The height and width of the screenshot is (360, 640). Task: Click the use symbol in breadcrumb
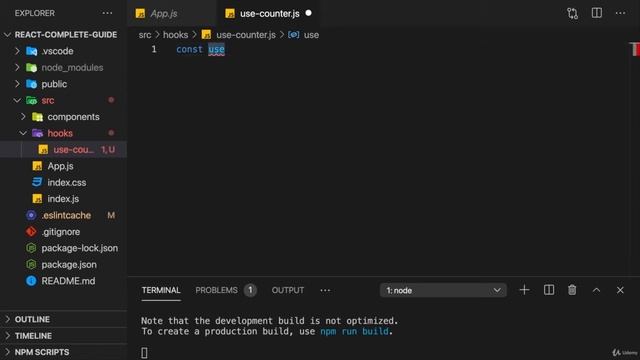coord(311,35)
